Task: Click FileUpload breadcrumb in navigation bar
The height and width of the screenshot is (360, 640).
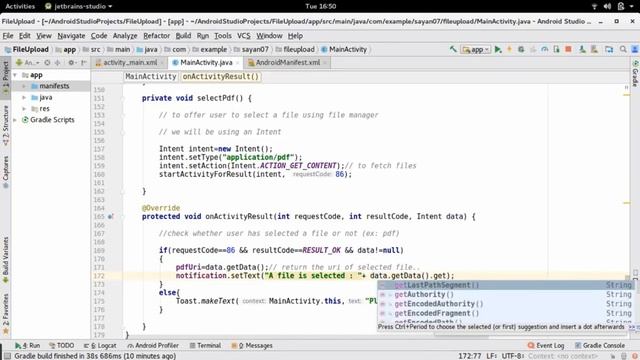Action: [27, 49]
